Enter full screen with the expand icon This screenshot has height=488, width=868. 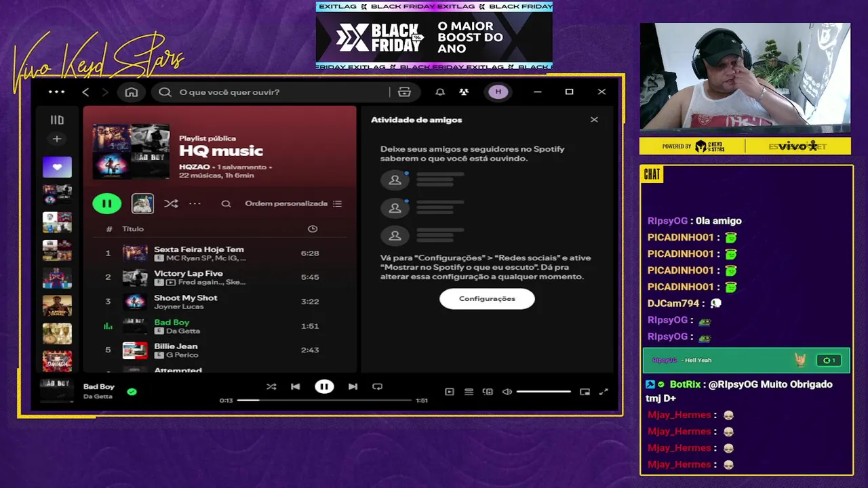point(604,392)
